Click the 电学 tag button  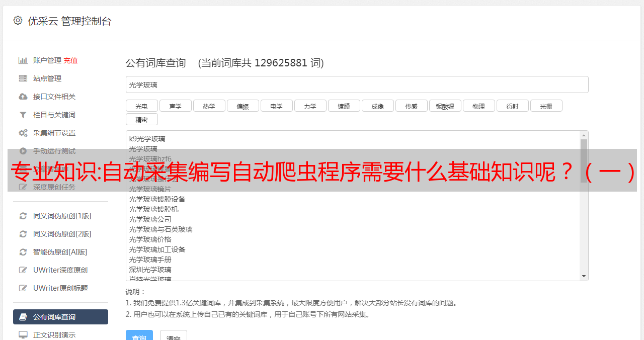[276, 106]
